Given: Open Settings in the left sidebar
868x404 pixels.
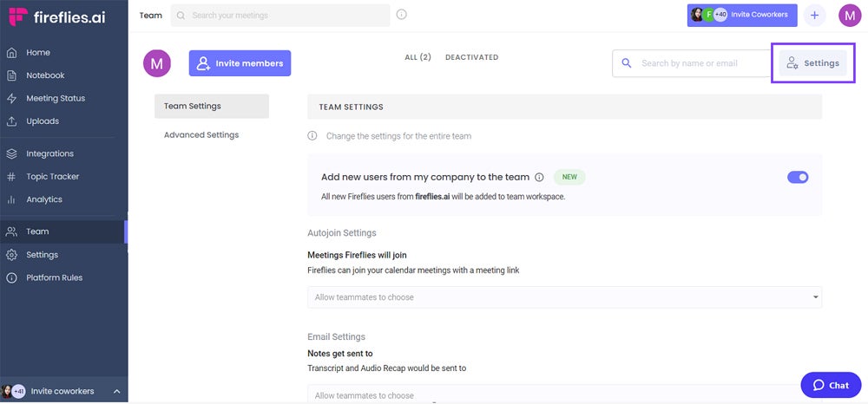Looking at the screenshot, I should click(x=42, y=255).
